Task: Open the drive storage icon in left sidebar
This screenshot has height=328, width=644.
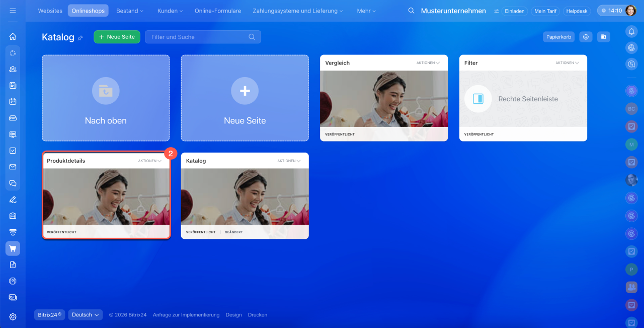Action: [x=13, y=118]
